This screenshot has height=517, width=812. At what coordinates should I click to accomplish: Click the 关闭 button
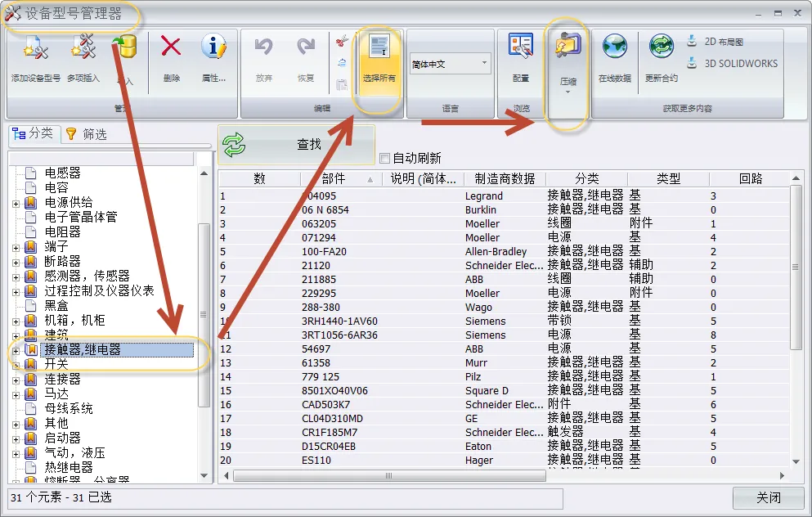769,498
